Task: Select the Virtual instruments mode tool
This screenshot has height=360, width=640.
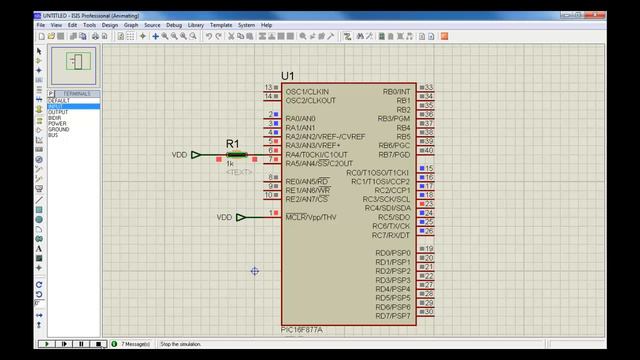Action: pos(39,189)
